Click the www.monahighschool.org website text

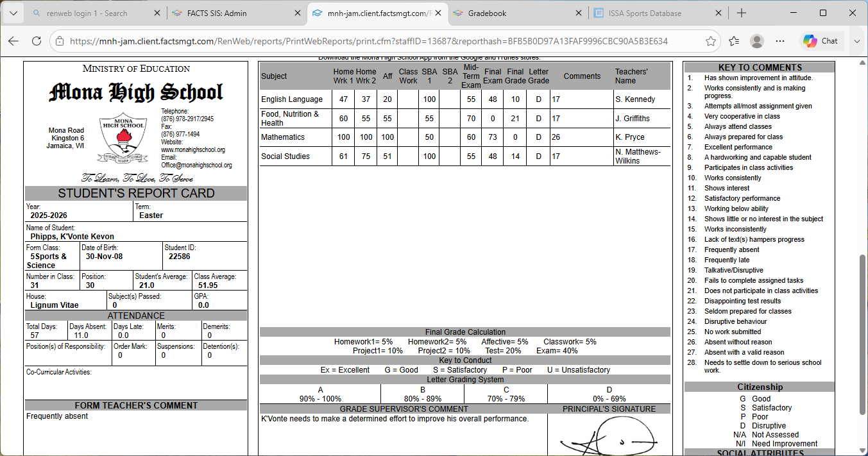(192, 150)
